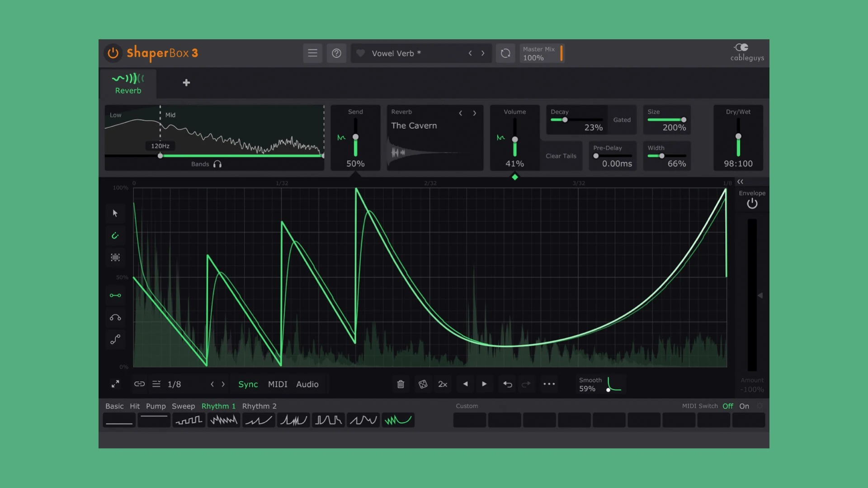Viewport: 868px width, 488px height.
Task: Adjust the Send slider knob
Action: pyautogui.click(x=356, y=137)
